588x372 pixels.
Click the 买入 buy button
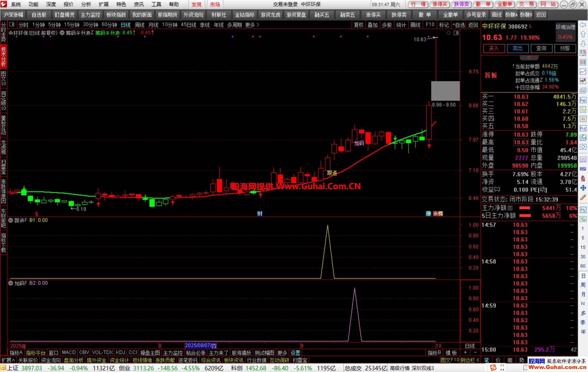tap(494, 48)
